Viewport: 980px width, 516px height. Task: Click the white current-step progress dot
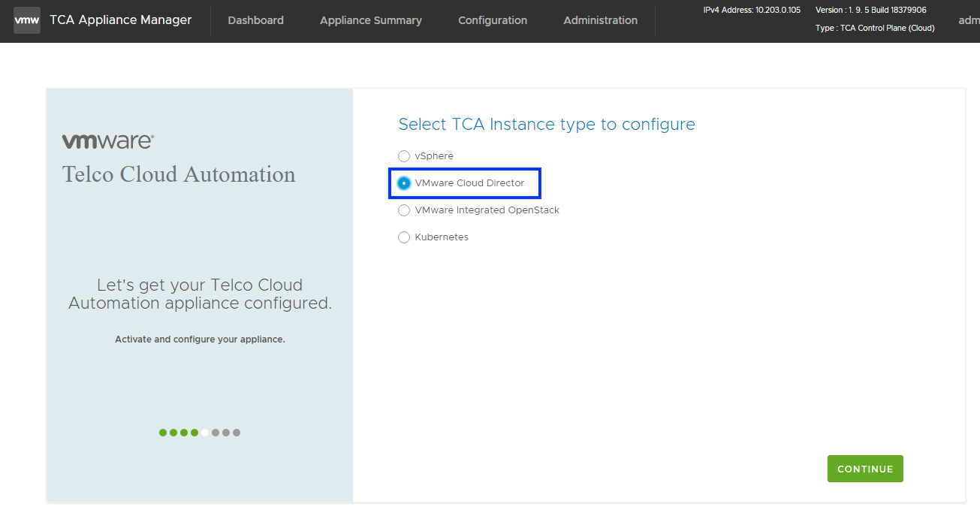(205, 433)
